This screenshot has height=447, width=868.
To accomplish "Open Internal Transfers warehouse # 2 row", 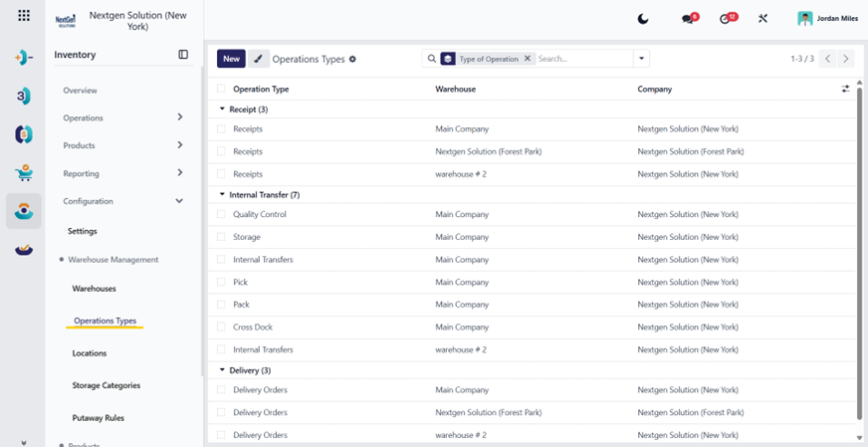I will tap(532, 349).
